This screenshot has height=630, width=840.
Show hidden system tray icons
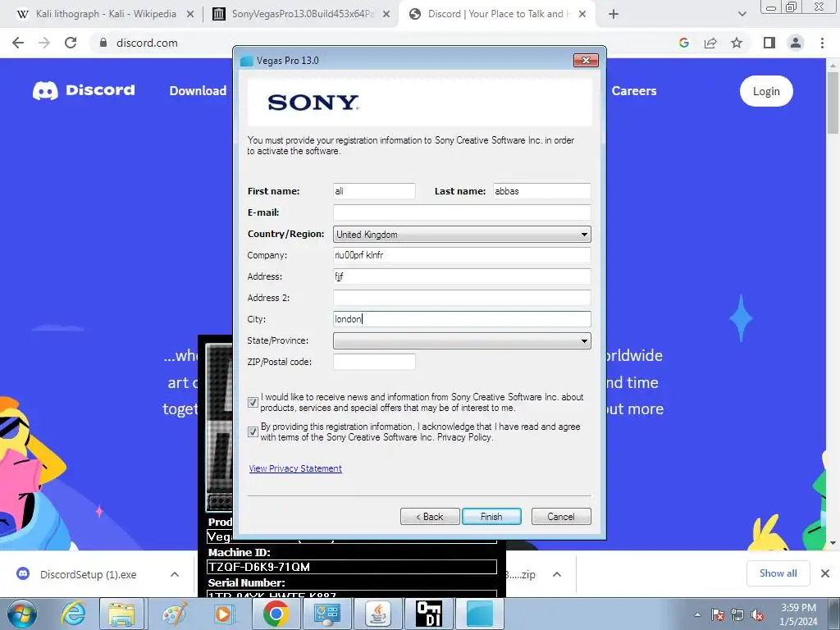click(x=697, y=614)
